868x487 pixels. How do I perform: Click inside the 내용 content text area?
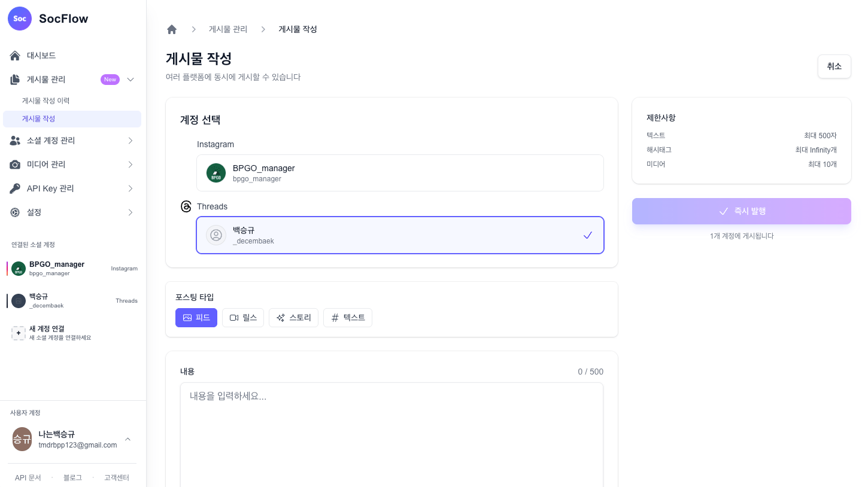click(x=391, y=431)
